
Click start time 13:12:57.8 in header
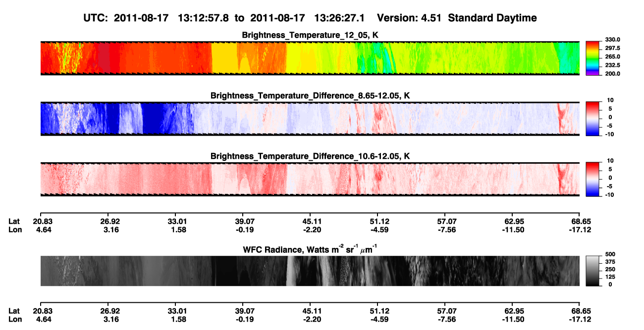pyautogui.click(x=203, y=18)
